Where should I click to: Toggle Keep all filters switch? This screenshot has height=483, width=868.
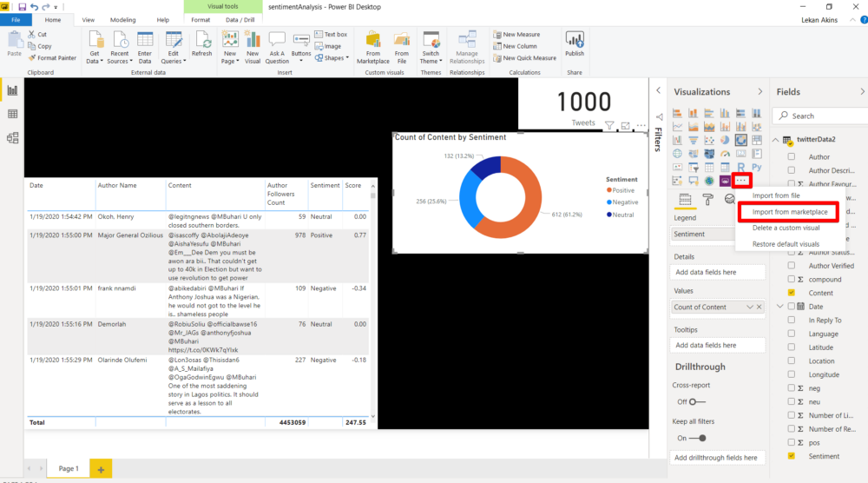pyautogui.click(x=698, y=438)
